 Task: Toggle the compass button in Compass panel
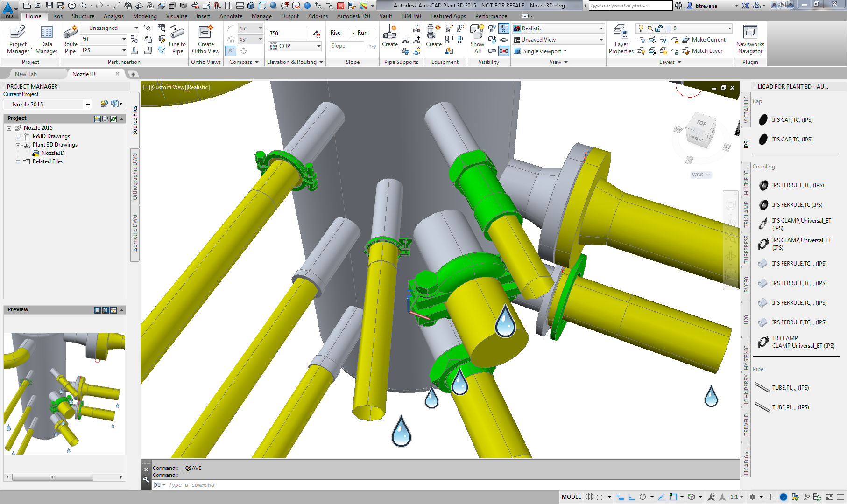[x=231, y=51]
